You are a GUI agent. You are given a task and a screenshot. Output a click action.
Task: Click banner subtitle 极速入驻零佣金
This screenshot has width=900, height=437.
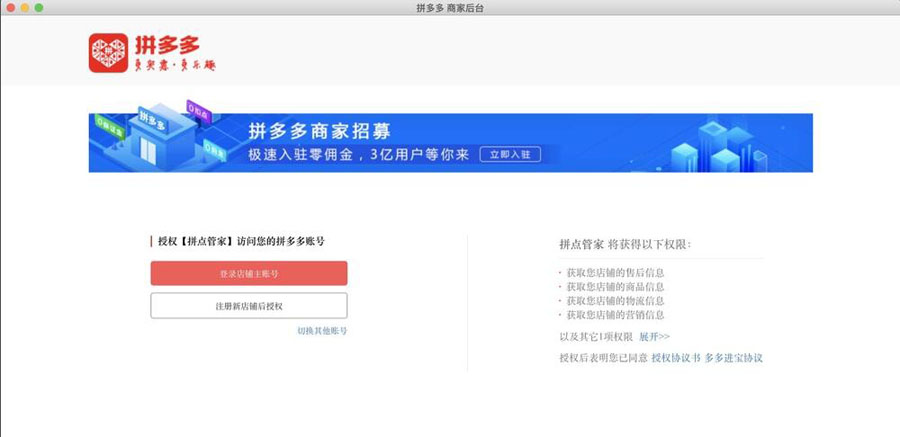(x=303, y=154)
